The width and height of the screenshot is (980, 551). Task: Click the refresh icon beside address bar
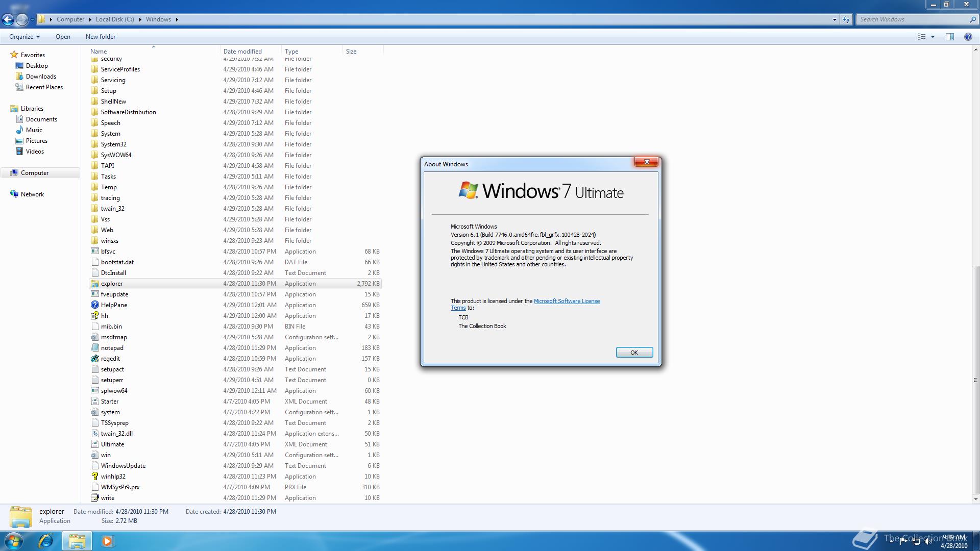(846, 19)
